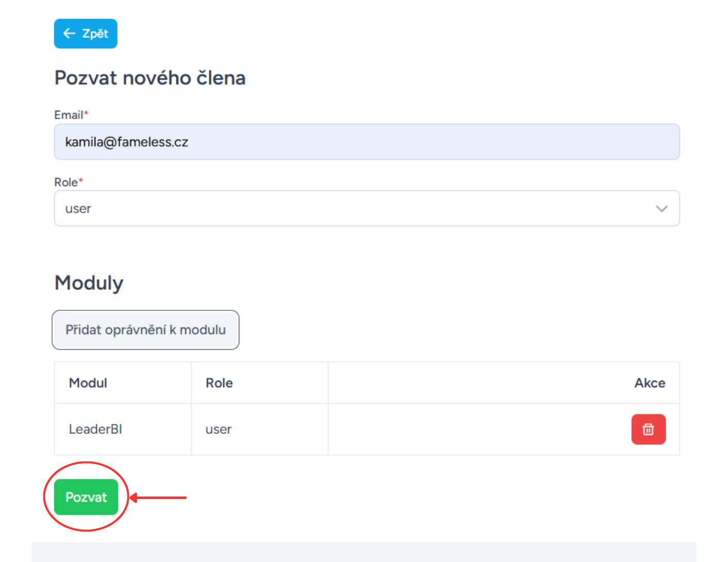Viewport: 728px width, 562px height.
Task: Click the Modul column header
Action: tap(88, 383)
